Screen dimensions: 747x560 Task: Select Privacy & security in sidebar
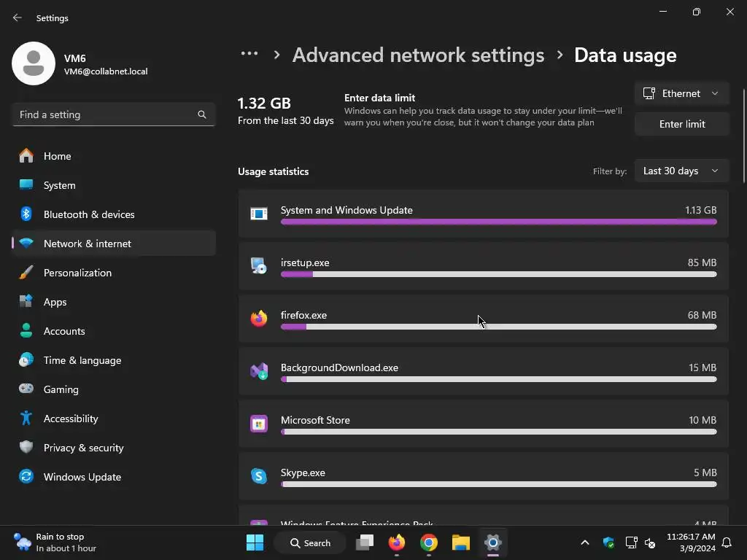[83, 448]
